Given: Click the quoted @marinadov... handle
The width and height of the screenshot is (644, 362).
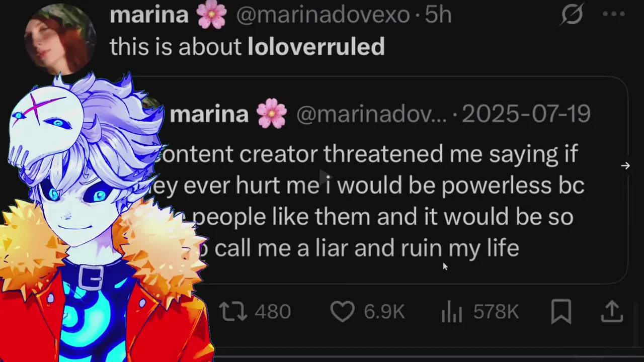Looking at the screenshot, I should tap(371, 115).
